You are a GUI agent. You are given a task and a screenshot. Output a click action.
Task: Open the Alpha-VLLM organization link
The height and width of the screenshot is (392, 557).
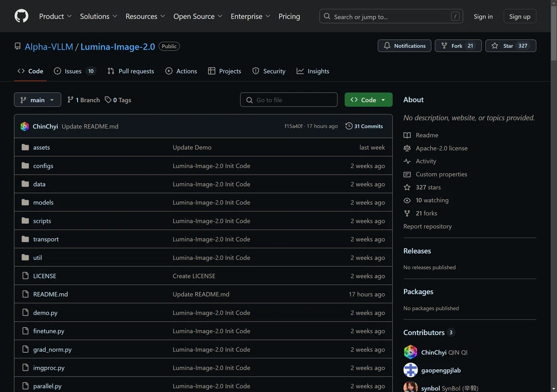[x=49, y=46]
